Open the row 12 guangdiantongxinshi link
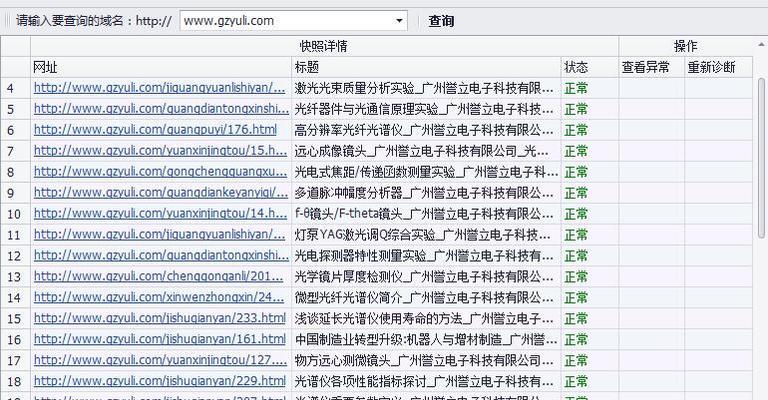 pyautogui.click(x=161, y=256)
